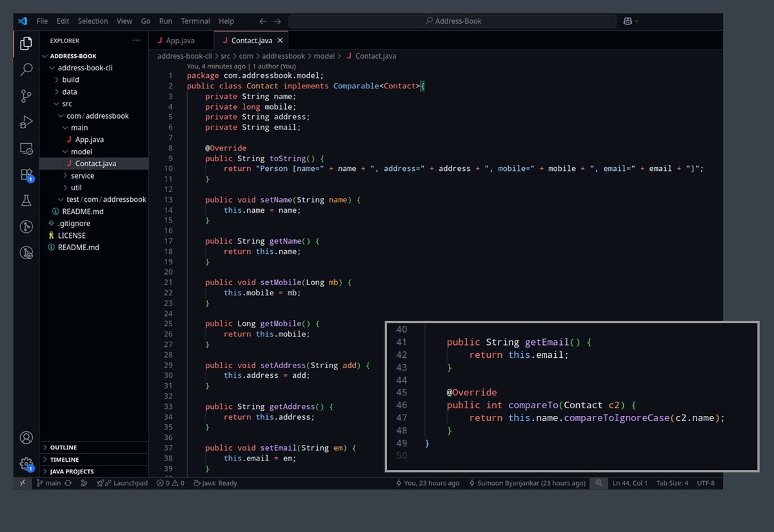Open the Edit menu
The image size is (774, 532).
(x=63, y=21)
